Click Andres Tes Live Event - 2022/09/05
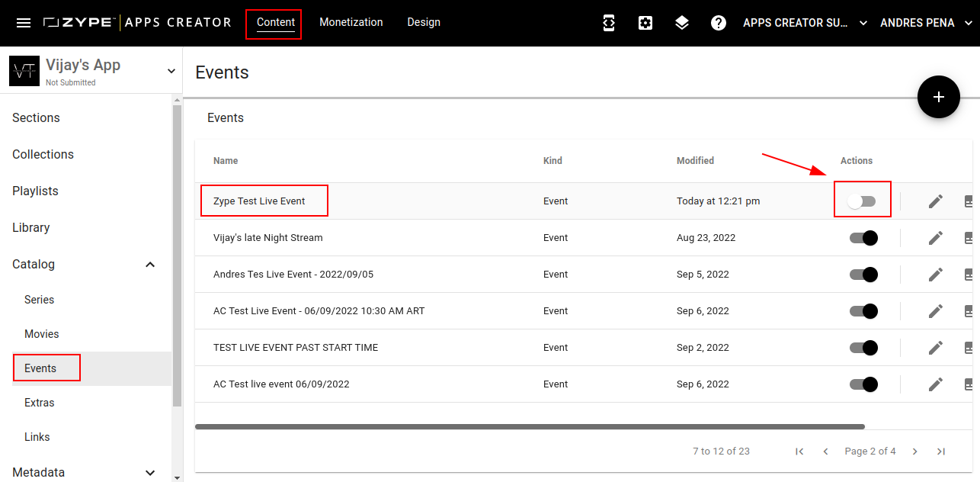 coord(293,275)
